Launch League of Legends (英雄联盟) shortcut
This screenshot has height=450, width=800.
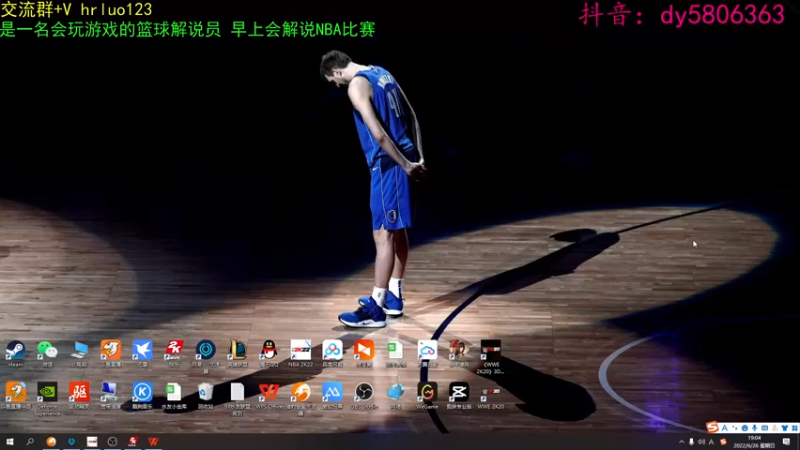(x=237, y=353)
